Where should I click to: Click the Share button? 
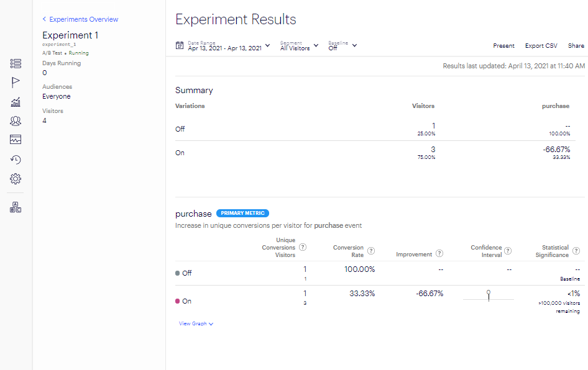click(576, 45)
